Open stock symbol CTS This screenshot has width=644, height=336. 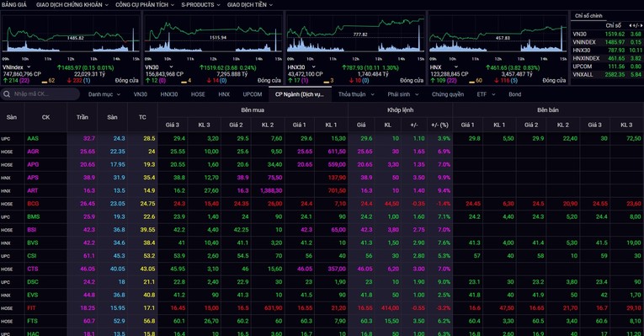pyautogui.click(x=33, y=269)
